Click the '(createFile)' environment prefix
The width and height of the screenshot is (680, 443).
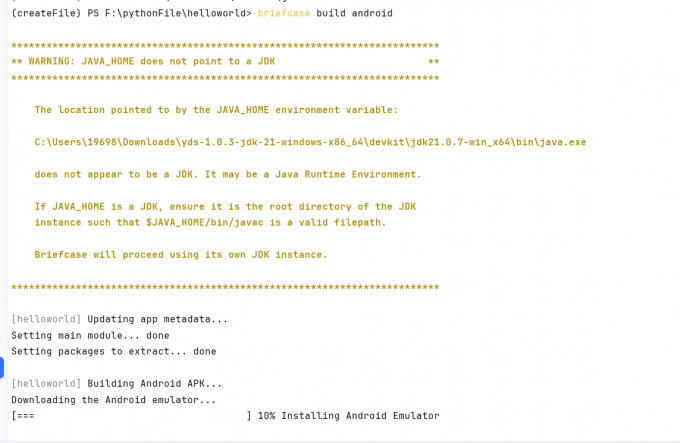coord(46,13)
